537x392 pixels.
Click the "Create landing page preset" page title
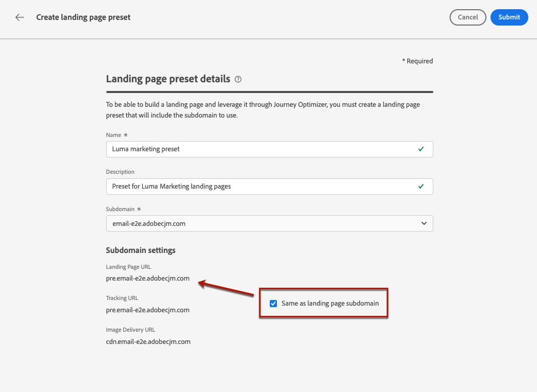[x=83, y=17]
